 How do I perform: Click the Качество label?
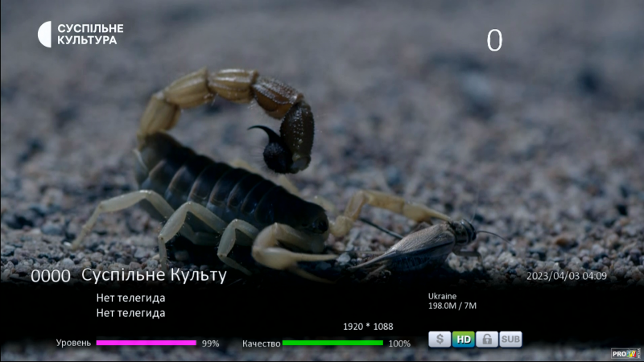tap(261, 343)
